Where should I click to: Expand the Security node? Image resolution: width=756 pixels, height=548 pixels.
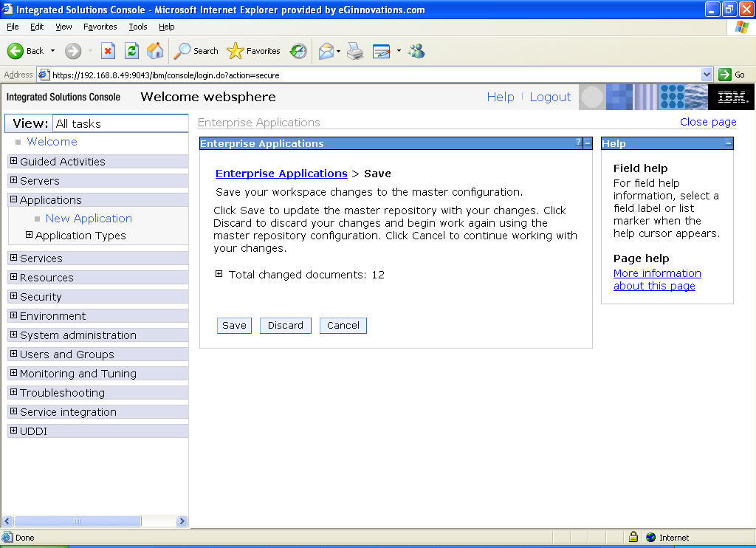pyautogui.click(x=13, y=295)
